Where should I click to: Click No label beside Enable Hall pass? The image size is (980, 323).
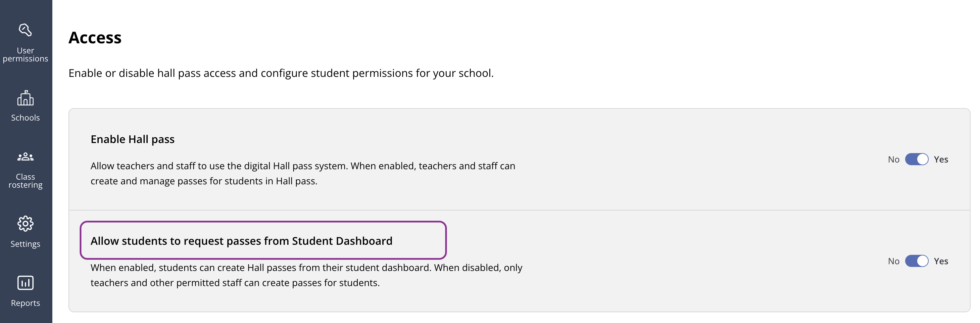tap(893, 159)
